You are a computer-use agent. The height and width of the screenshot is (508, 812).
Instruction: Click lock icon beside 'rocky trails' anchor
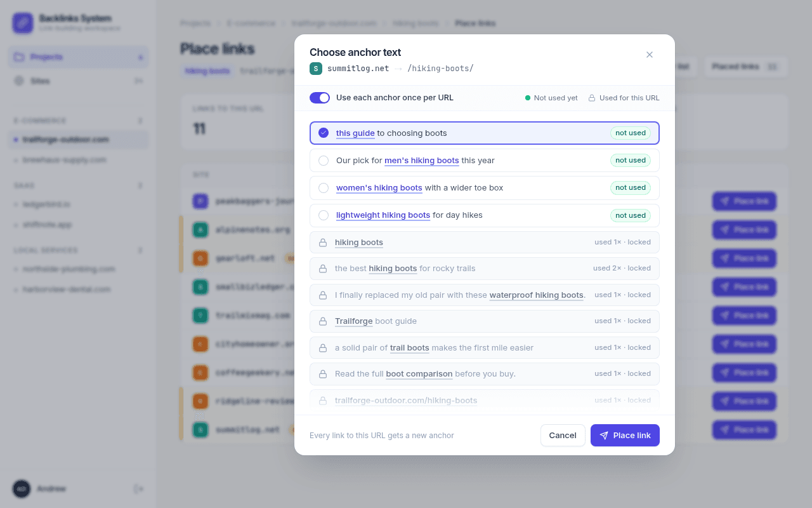pos(323,269)
